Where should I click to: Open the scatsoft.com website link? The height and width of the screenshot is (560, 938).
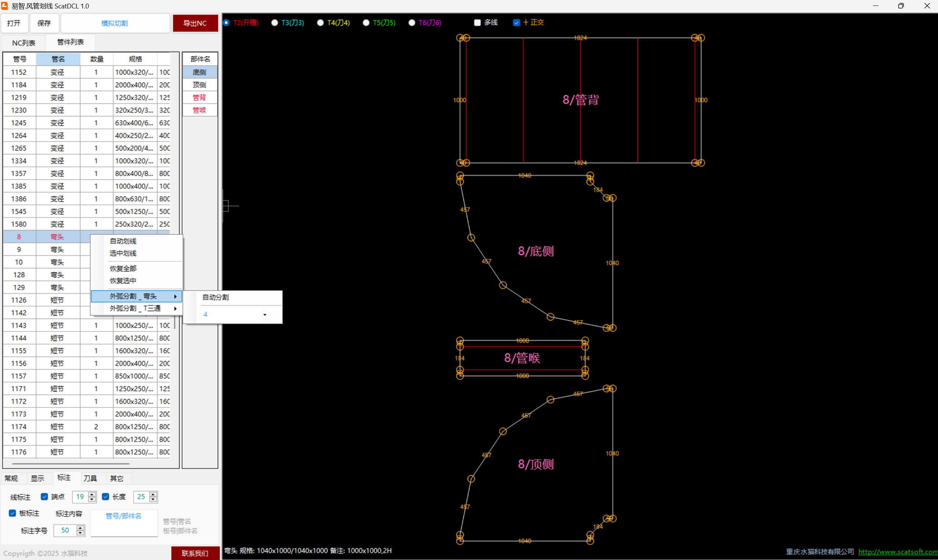897,551
